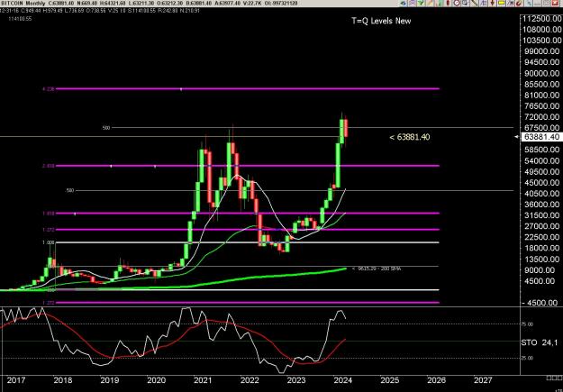Select the orange pencil drawing tool

(430, 4)
